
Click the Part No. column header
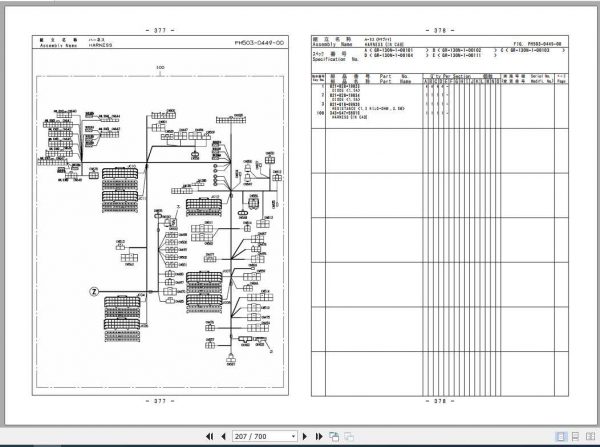(x=394, y=77)
